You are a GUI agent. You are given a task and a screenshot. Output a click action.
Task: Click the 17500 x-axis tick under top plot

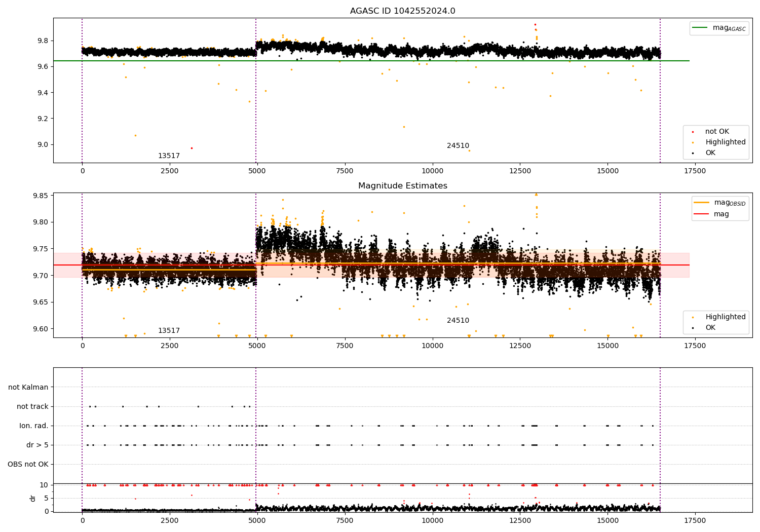click(695, 171)
